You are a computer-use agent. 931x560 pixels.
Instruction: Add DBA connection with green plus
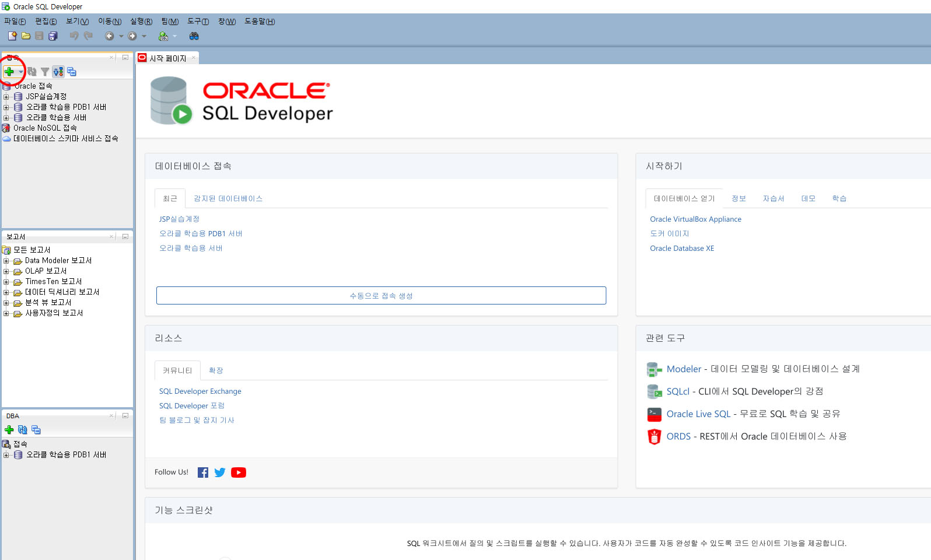pos(9,430)
